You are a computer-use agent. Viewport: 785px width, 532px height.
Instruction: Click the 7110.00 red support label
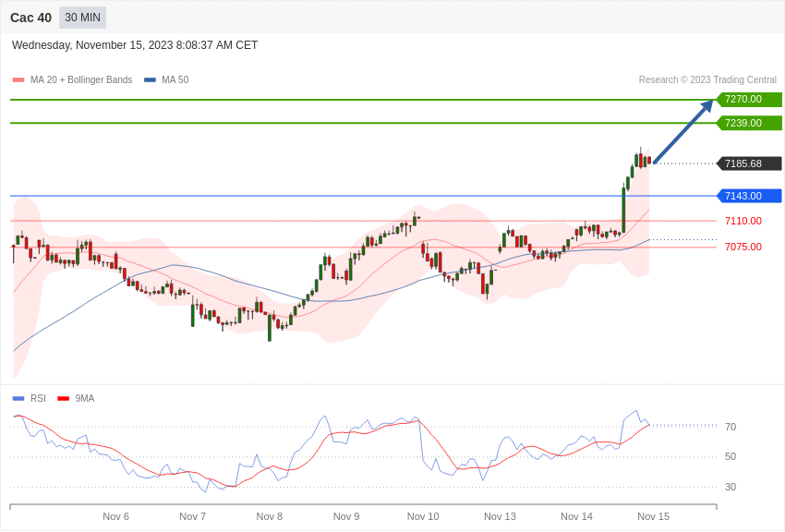click(743, 221)
